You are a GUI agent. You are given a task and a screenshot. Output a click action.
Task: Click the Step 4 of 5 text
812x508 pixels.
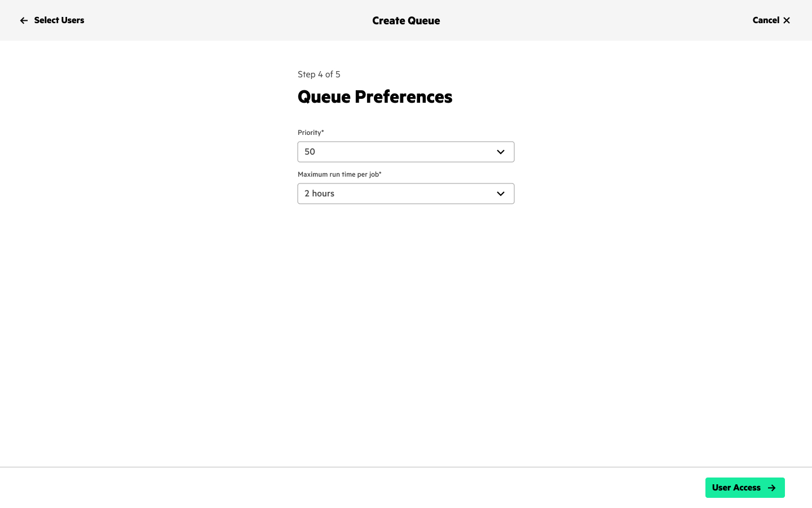[319, 75]
